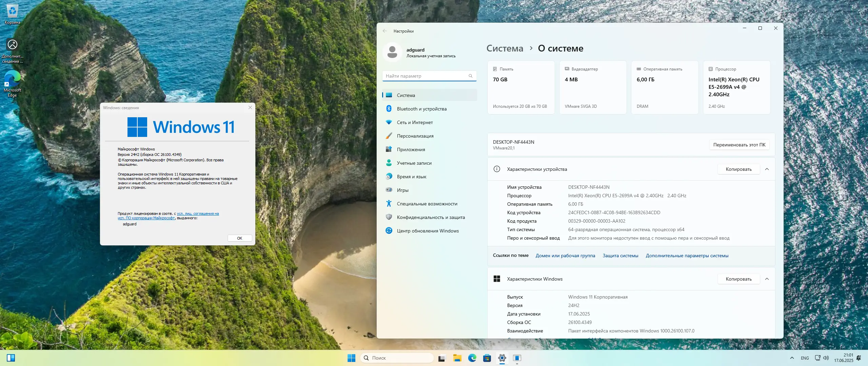Launch Microsoft Edge from the taskbar

pyautogui.click(x=472, y=358)
